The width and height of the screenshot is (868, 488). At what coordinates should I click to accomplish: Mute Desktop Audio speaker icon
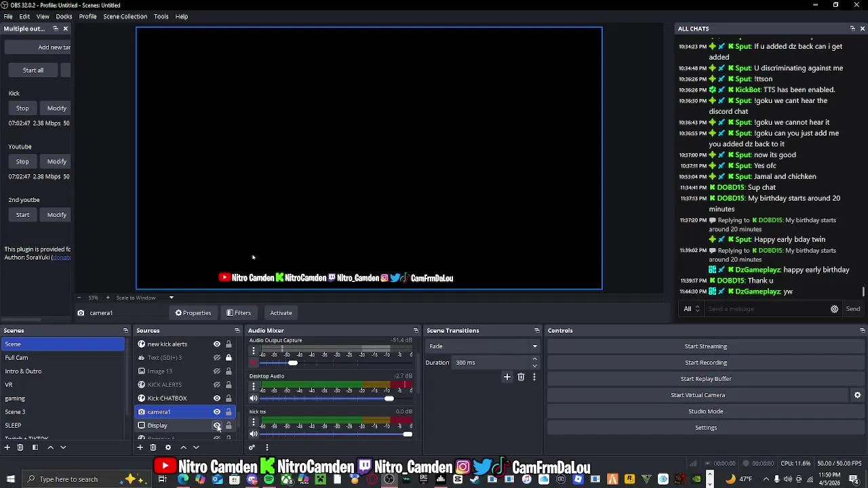pyautogui.click(x=254, y=399)
